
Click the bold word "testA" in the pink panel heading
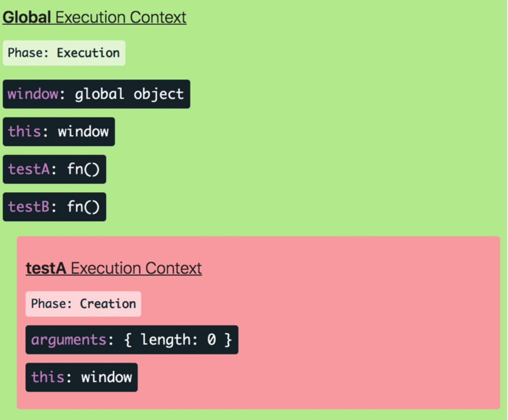(x=46, y=269)
